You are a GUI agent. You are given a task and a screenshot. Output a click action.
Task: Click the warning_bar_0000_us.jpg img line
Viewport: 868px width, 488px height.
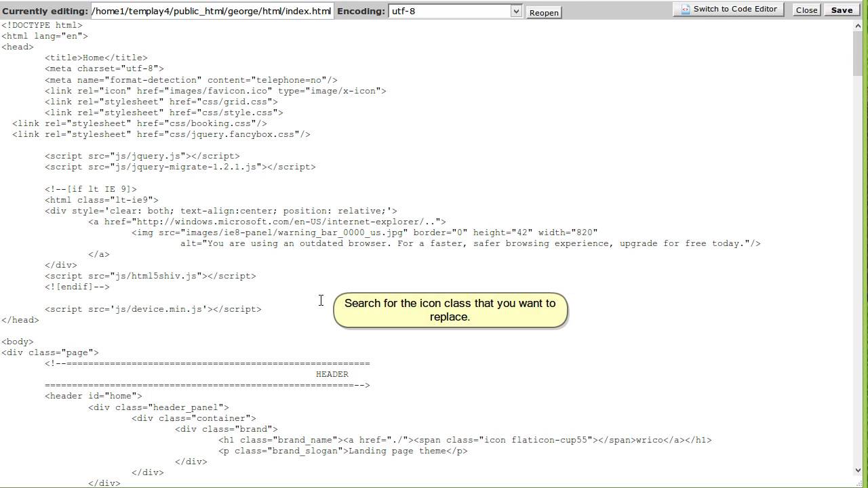click(x=365, y=232)
